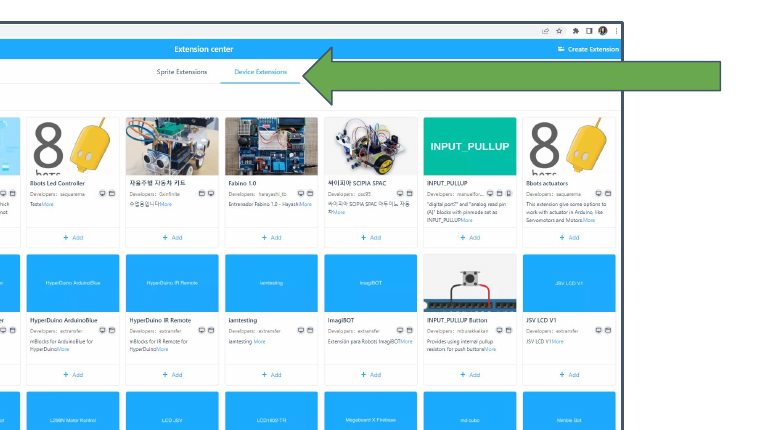Open More link in 8bots Led Controller description
The width and height of the screenshot is (770, 430).
pos(48,204)
